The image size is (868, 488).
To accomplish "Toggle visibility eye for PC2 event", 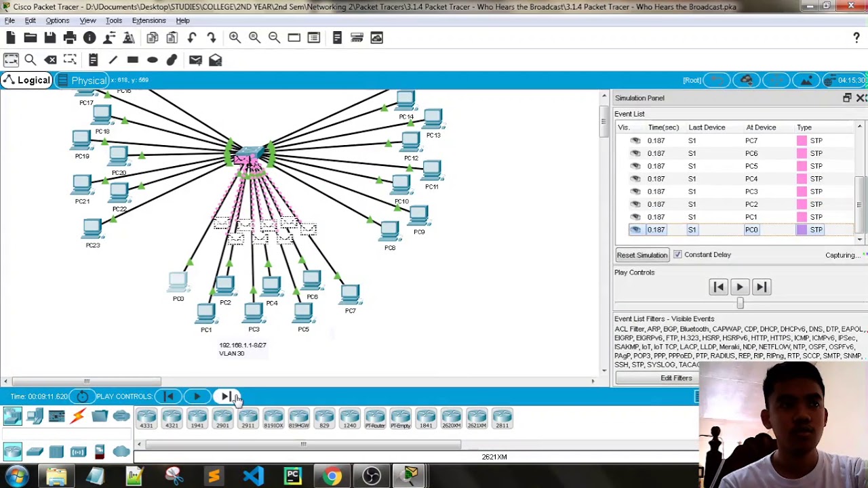I will [x=635, y=204].
